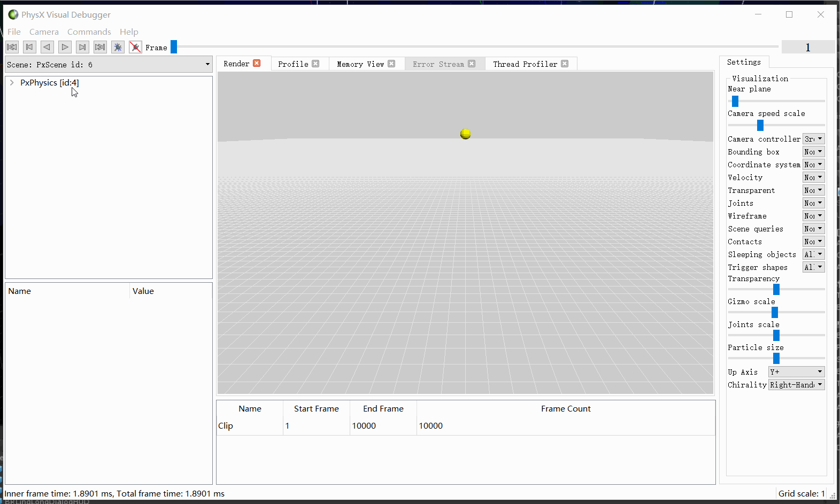Open the Help menu

[129, 32]
